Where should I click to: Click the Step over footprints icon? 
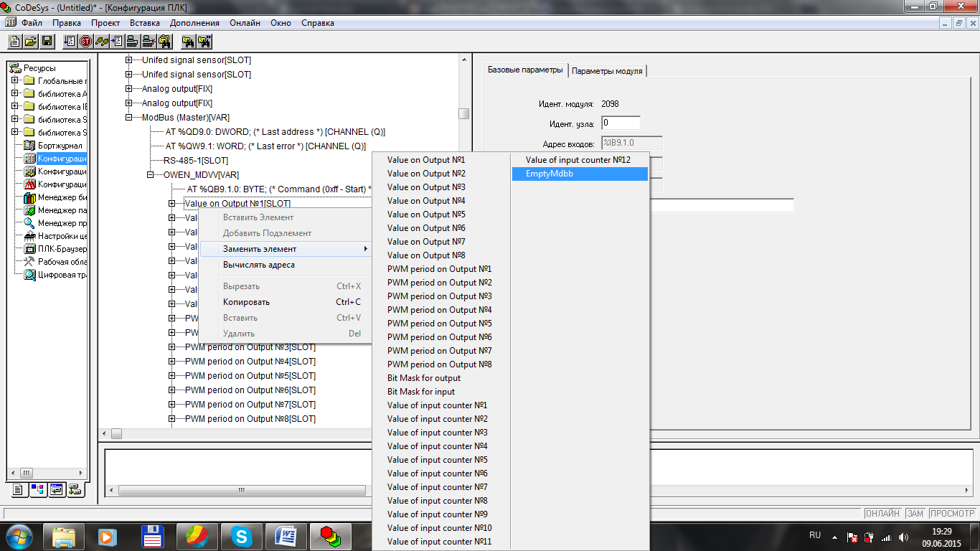click(x=102, y=41)
